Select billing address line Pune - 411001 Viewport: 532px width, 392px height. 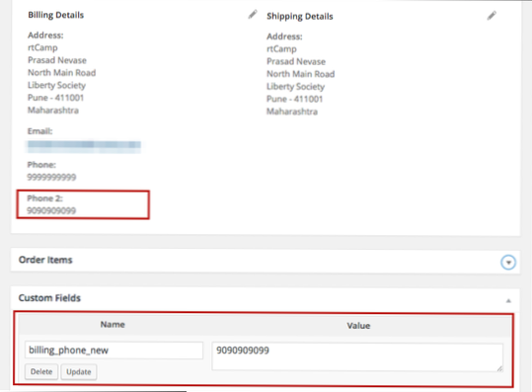click(x=55, y=98)
